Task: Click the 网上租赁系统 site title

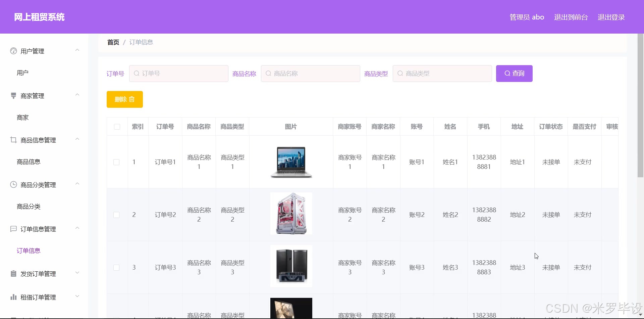Action: click(x=39, y=17)
